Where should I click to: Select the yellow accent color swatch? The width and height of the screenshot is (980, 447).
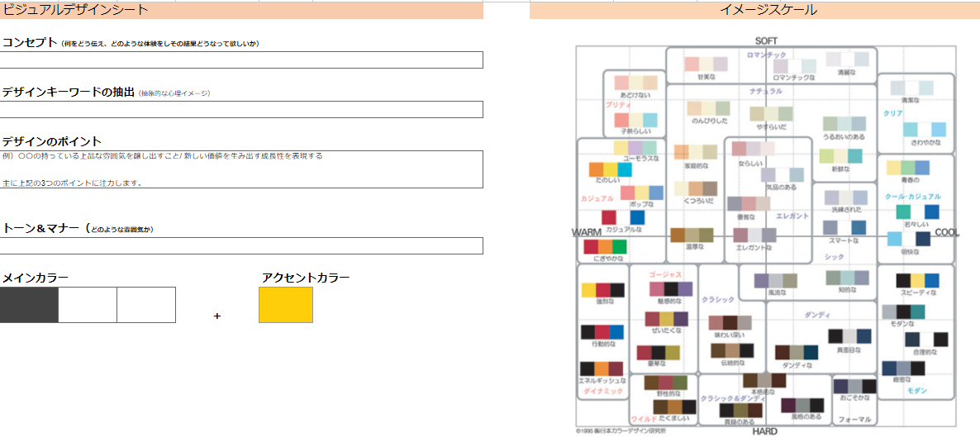click(286, 305)
